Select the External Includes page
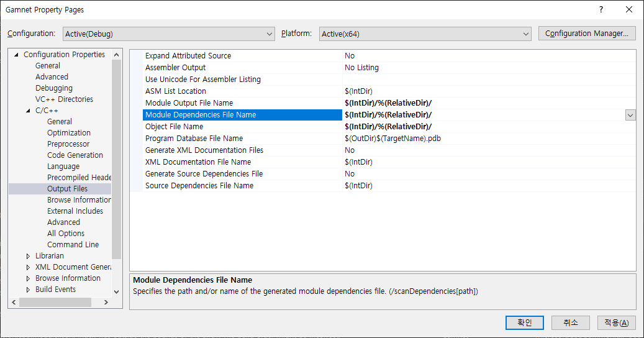 75,211
